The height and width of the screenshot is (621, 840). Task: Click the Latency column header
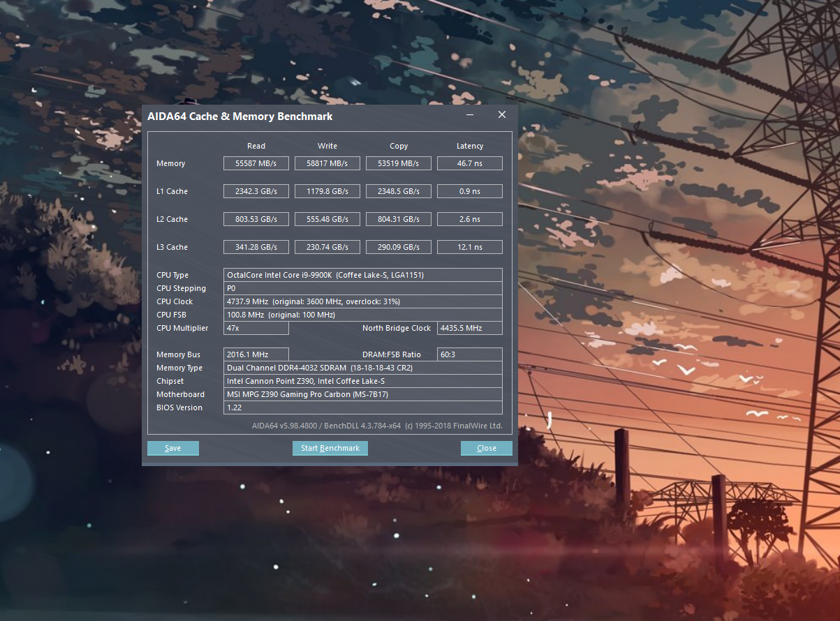pyautogui.click(x=470, y=146)
